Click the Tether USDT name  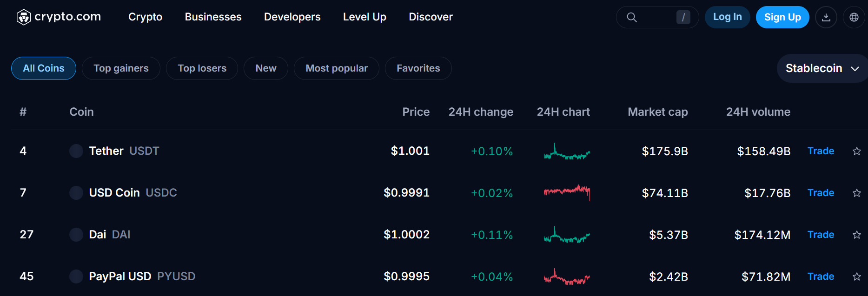[x=124, y=151]
